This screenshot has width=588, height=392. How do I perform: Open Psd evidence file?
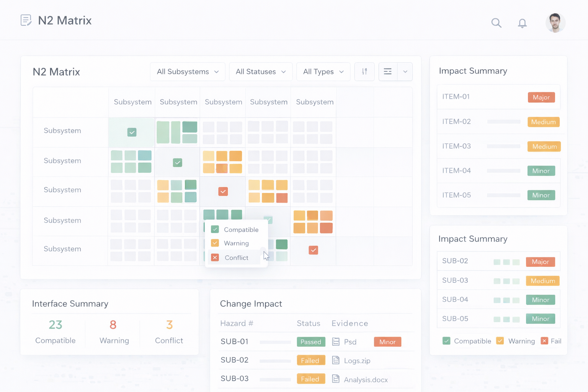[x=350, y=342]
